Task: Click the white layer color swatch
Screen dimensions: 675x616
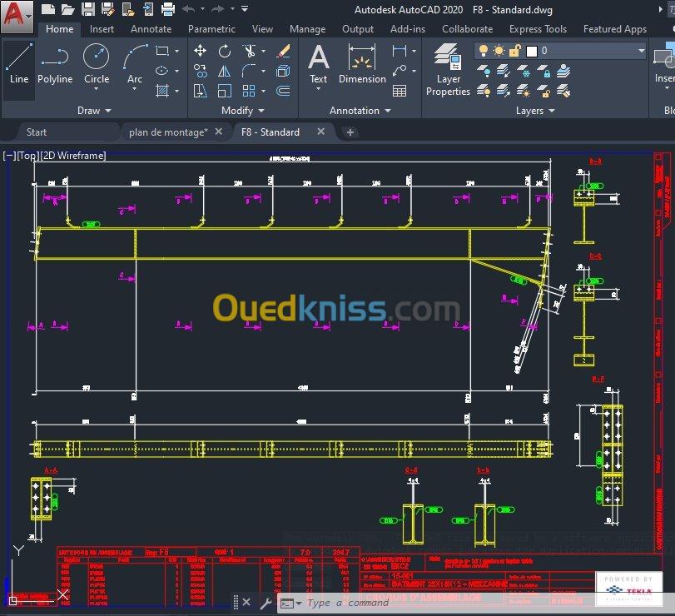Action: (532, 52)
